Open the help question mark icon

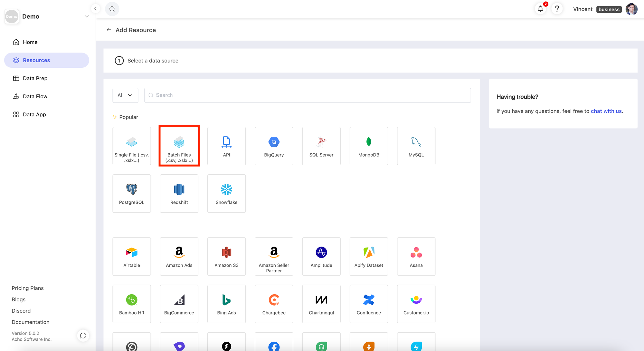557,9
